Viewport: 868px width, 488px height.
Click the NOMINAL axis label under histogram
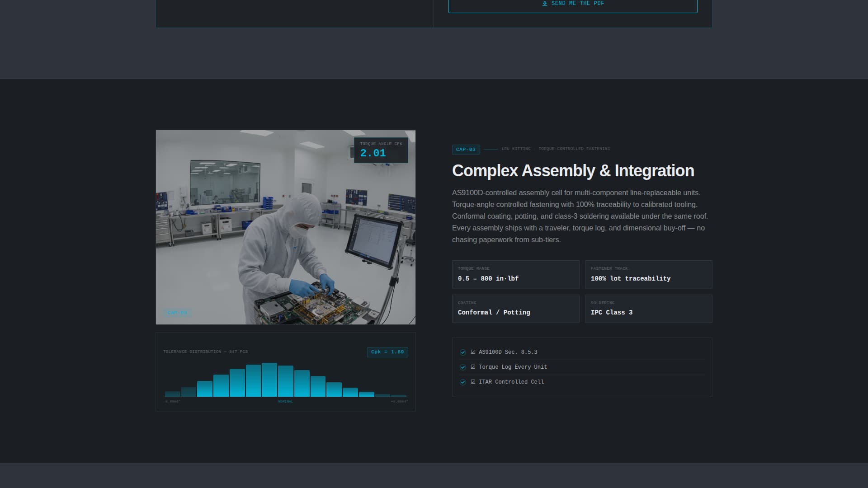tap(285, 402)
